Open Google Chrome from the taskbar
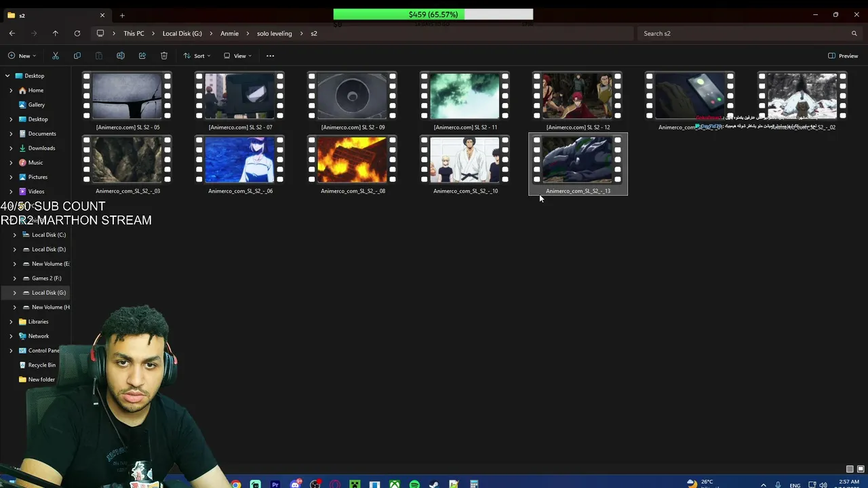This screenshot has height=488, width=868. [x=235, y=484]
